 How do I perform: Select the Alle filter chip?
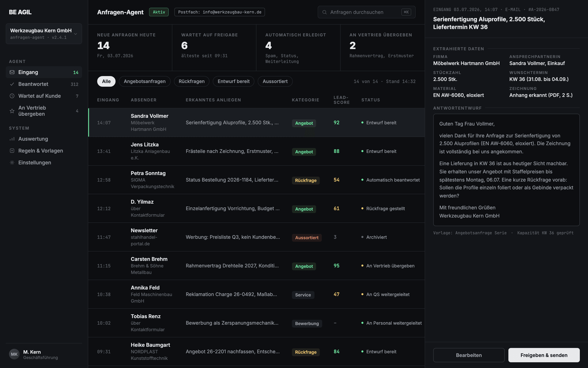(106, 81)
